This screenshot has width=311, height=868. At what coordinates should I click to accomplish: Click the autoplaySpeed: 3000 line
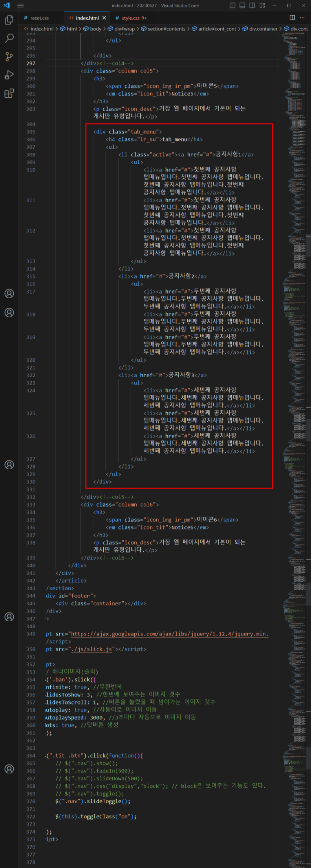click(x=121, y=717)
